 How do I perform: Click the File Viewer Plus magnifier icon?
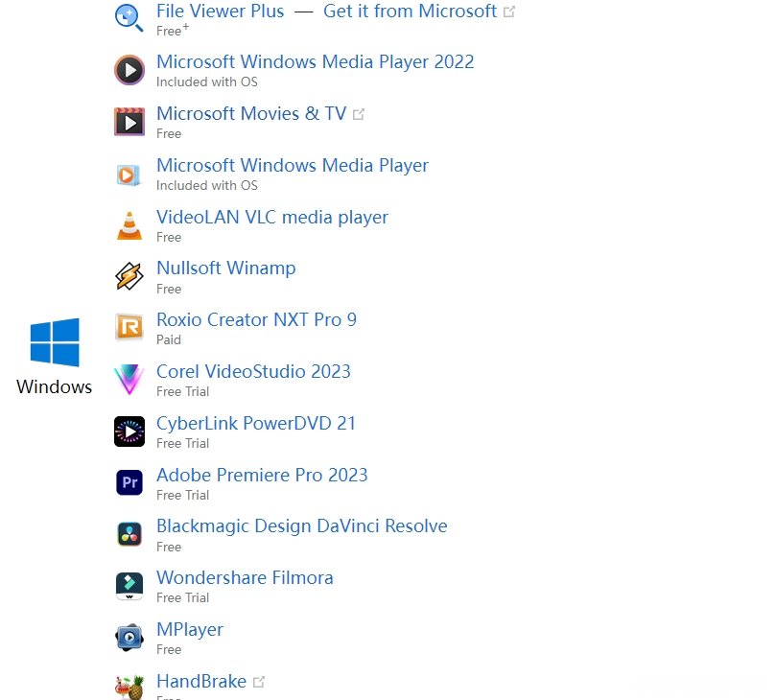coord(129,19)
